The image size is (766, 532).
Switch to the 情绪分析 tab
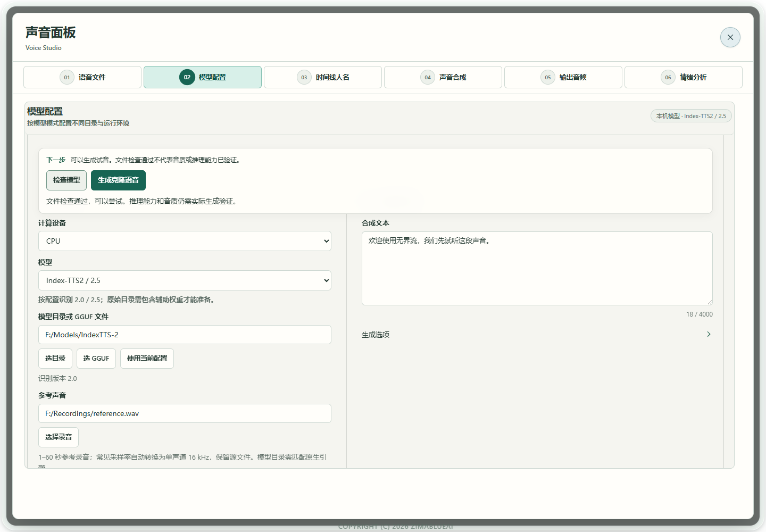pos(684,77)
